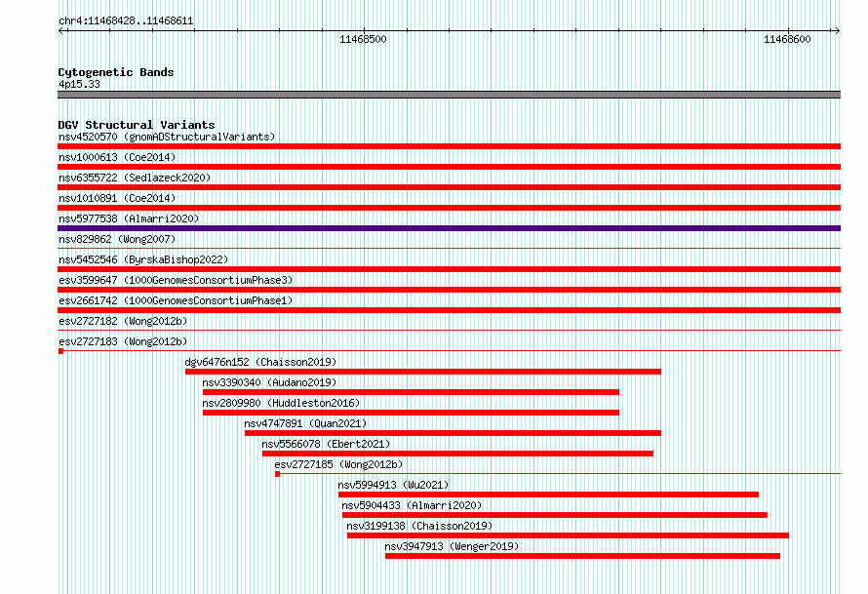The image size is (868, 594).
Task: Open variant nsv1000613 (Coe2014) label
Action: tap(117, 157)
